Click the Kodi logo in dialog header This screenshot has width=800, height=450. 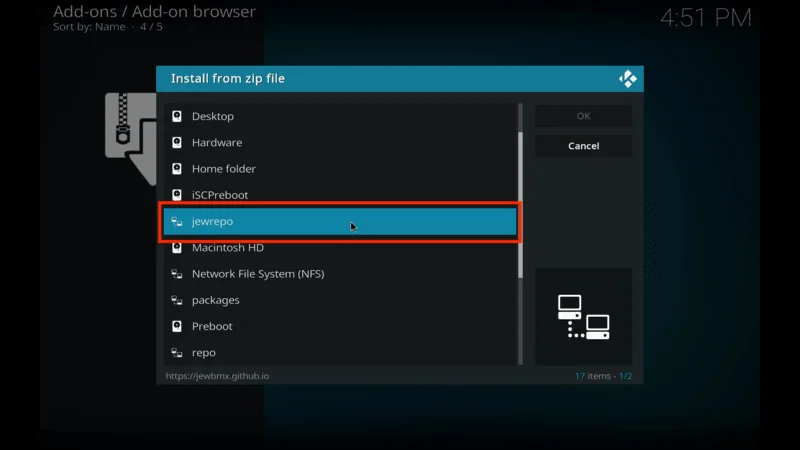point(628,79)
